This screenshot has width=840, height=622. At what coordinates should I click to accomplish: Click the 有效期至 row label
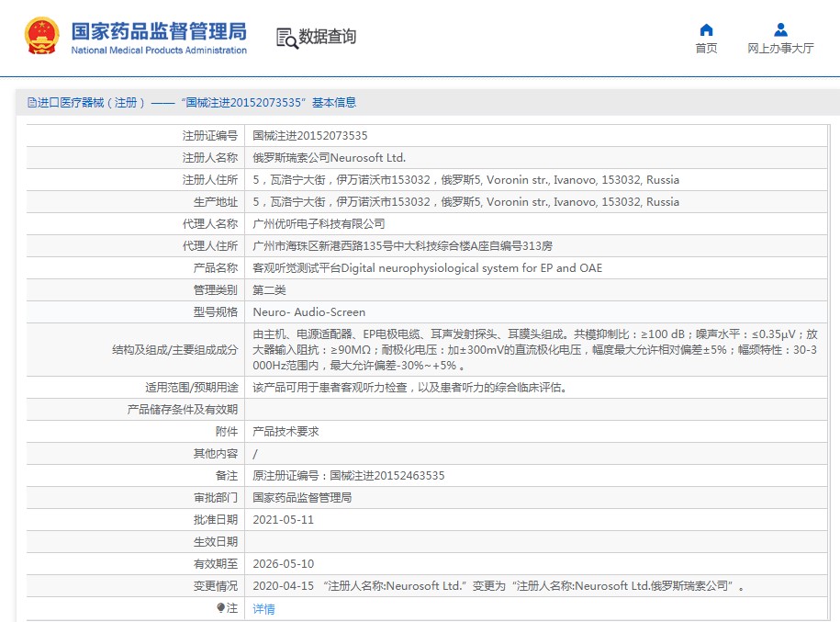coord(216,563)
